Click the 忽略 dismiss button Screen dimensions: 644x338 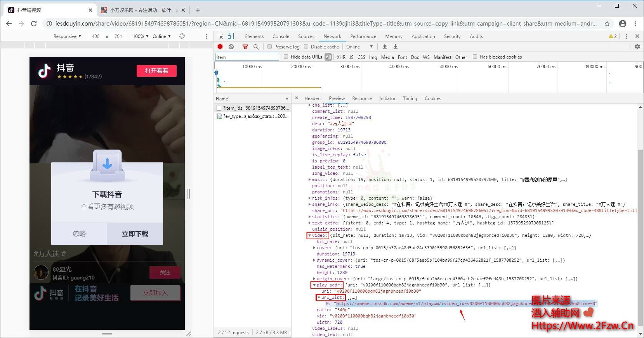(x=79, y=233)
